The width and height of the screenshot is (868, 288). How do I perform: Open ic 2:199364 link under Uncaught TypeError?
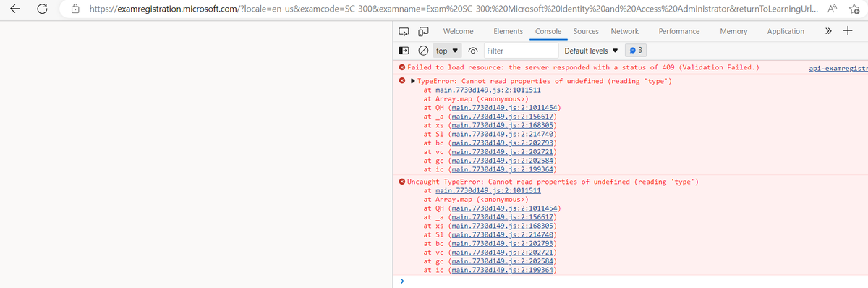[x=501, y=269]
